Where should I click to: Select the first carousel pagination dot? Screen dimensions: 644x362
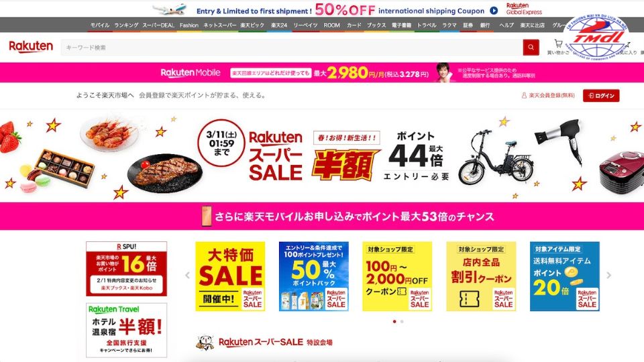[x=394, y=321]
